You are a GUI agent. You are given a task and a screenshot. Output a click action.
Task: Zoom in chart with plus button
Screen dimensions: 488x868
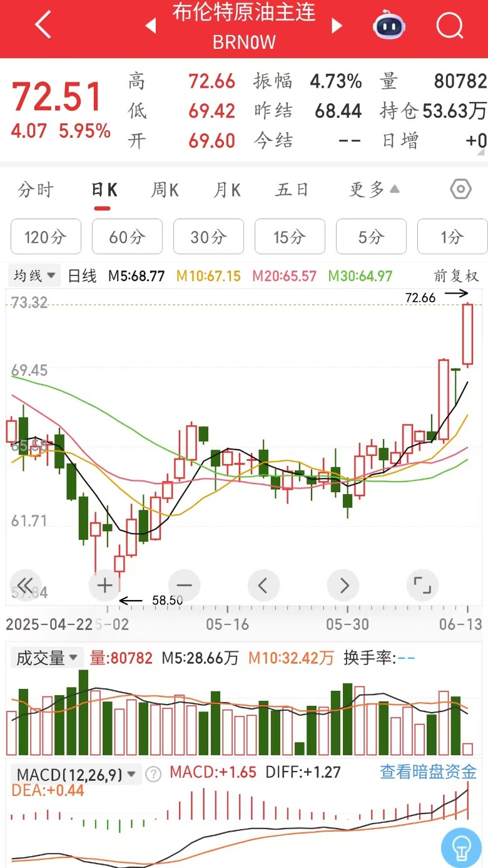[x=104, y=586]
